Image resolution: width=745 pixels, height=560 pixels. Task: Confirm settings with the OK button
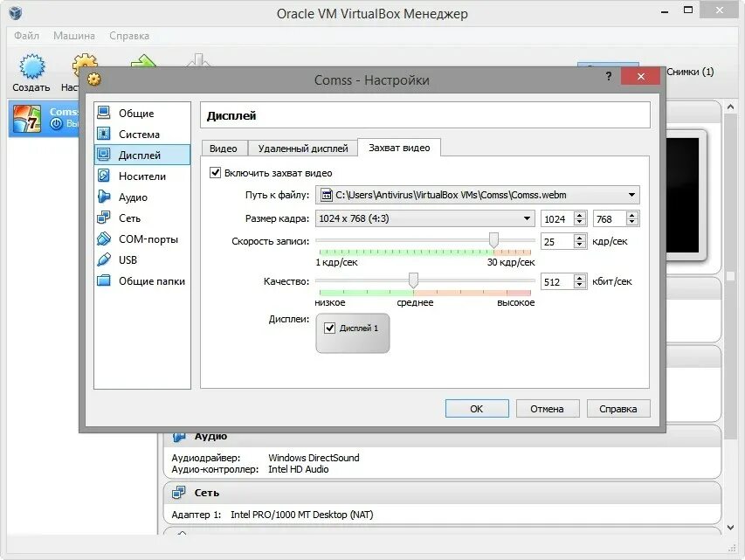477,409
